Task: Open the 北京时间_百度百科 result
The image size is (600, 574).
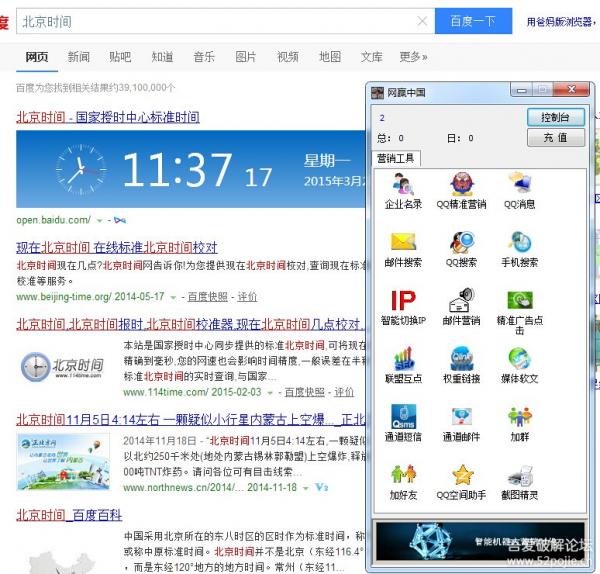Action: click(69, 515)
